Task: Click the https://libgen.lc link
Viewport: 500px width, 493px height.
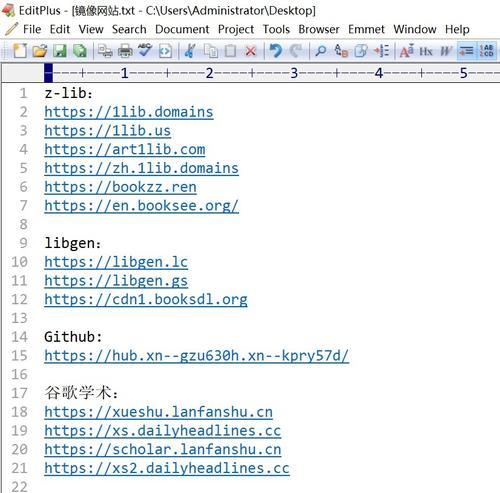Action: coord(116,262)
